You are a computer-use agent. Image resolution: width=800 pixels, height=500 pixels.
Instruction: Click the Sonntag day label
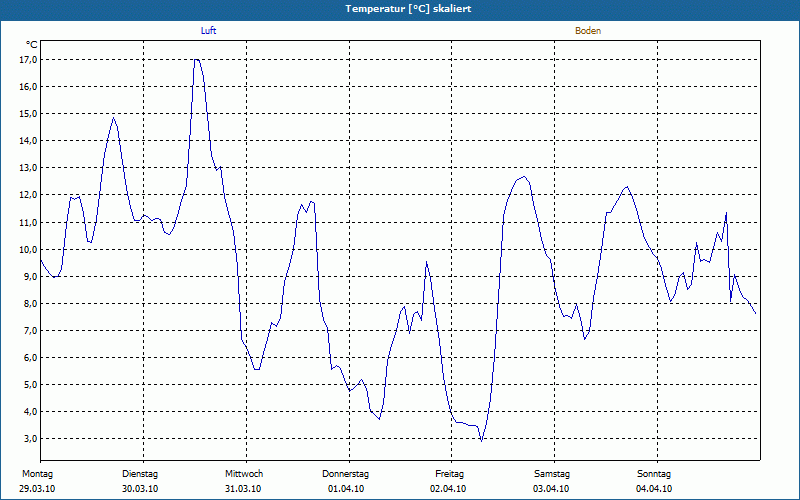654,474
